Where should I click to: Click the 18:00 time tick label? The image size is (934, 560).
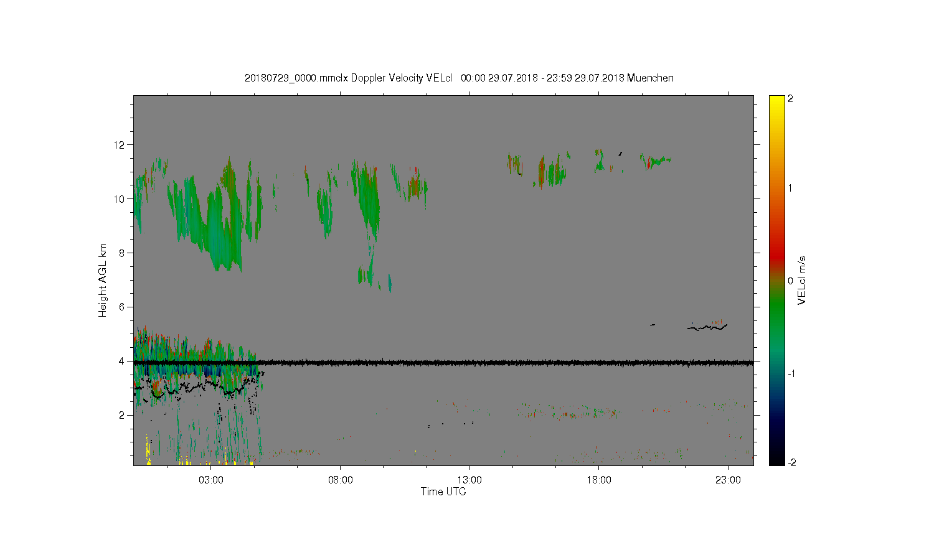(x=599, y=480)
